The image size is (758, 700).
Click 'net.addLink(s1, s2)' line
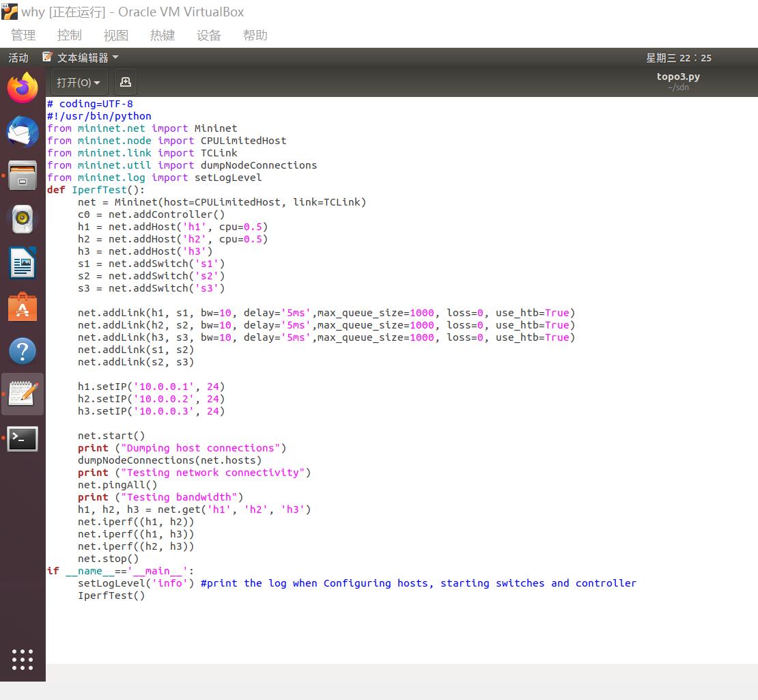pyautogui.click(x=136, y=350)
